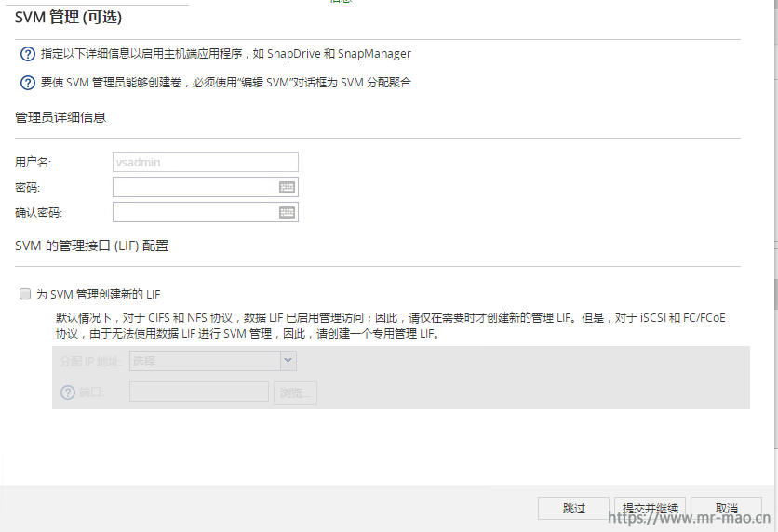Open the virtual keyboard icon in the 密码 field
This screenshot has width=778, height=532.
tap(287, 187)
